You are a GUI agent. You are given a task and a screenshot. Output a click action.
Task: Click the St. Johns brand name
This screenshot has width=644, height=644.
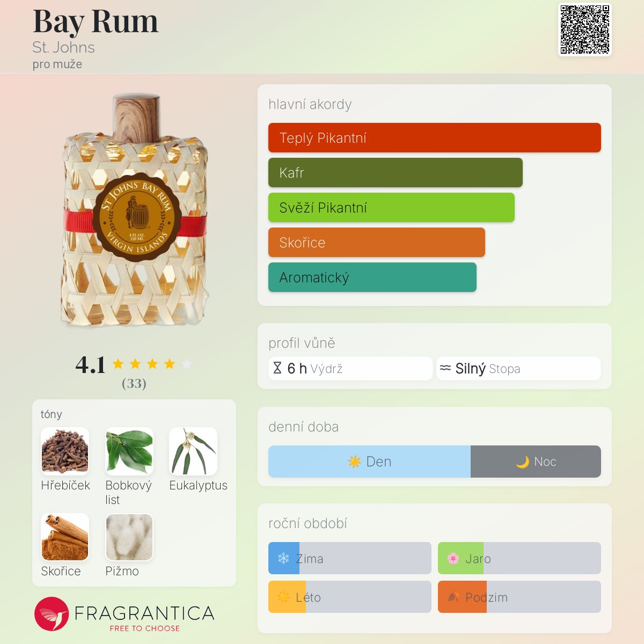click(63, 47)
